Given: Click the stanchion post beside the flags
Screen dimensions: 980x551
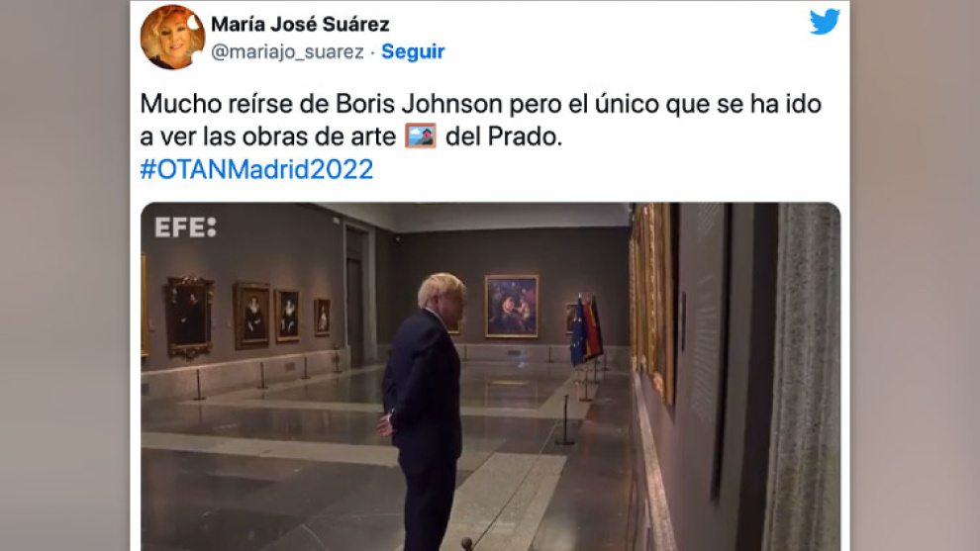Looking at the screenshot, I should (x=565, y=419).
